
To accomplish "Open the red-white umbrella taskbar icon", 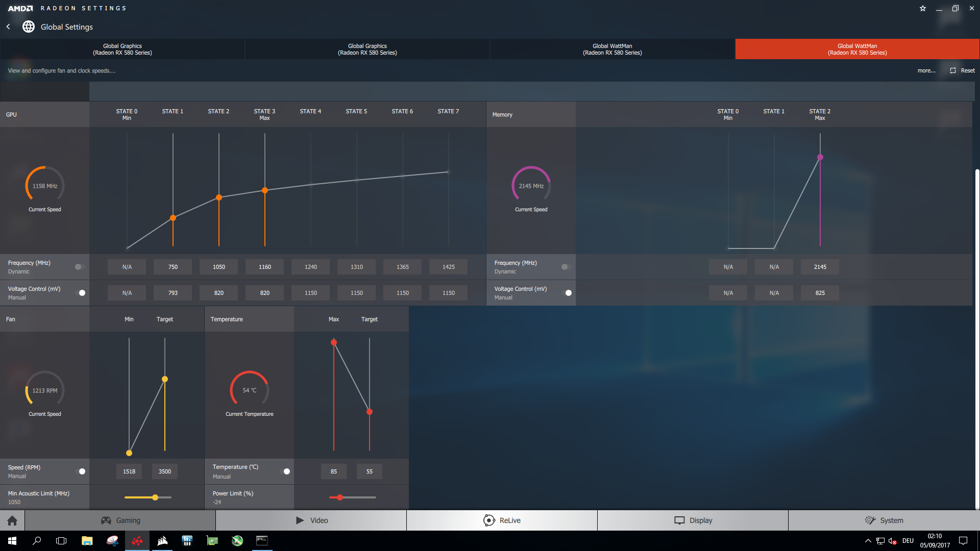I will [112, 541].
